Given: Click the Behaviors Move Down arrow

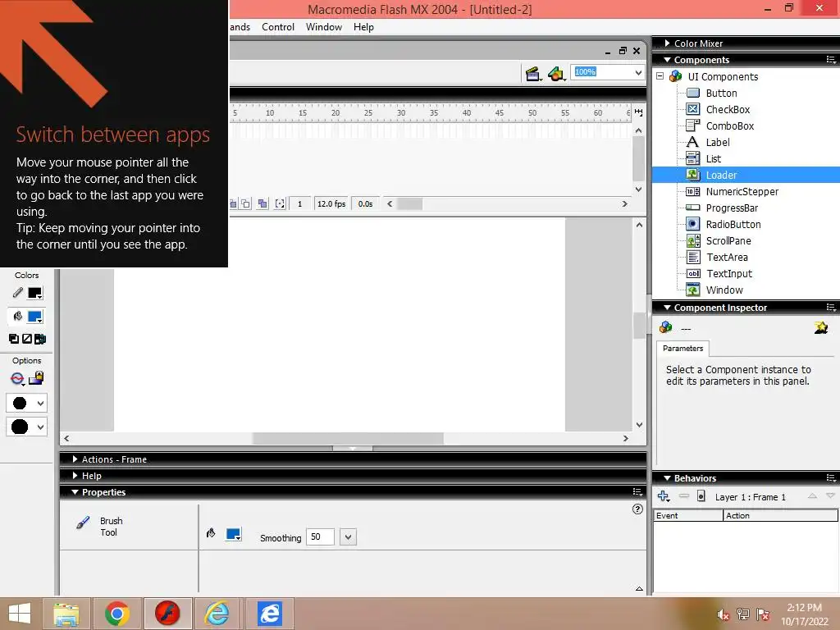Looking at the screenshot, I should click(830, 496).
